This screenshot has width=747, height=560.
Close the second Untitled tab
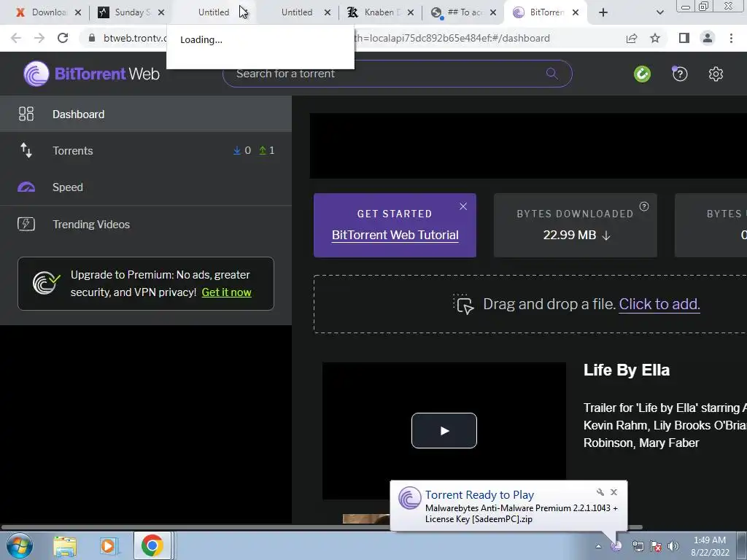(328, 12)
